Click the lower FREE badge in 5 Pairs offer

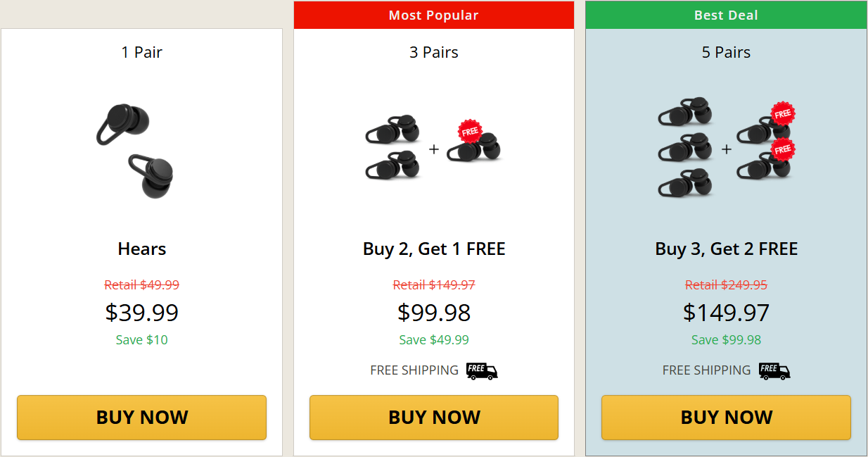pyautogui.click(x=783, y=149)
